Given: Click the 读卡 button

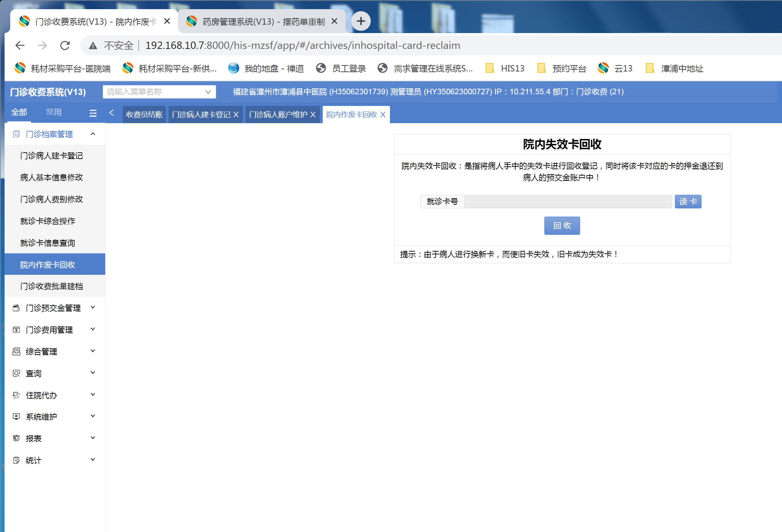Looking at the screenshot, I should [x=688, y=202].
